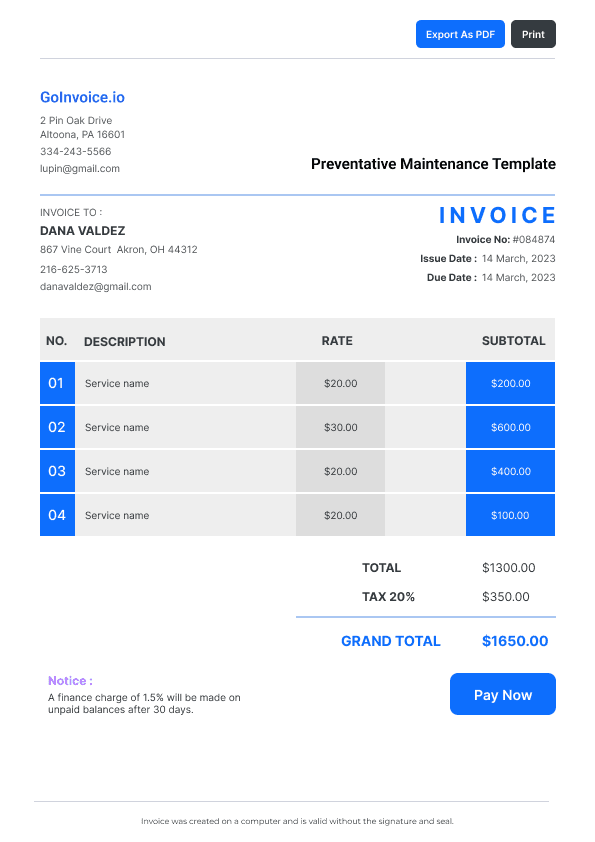
Task: Click the TAX 20% label
Action: point(388,597)
